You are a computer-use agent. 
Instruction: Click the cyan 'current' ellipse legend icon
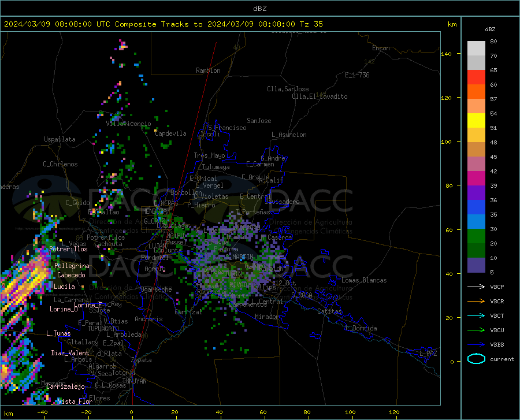point(476,359)
